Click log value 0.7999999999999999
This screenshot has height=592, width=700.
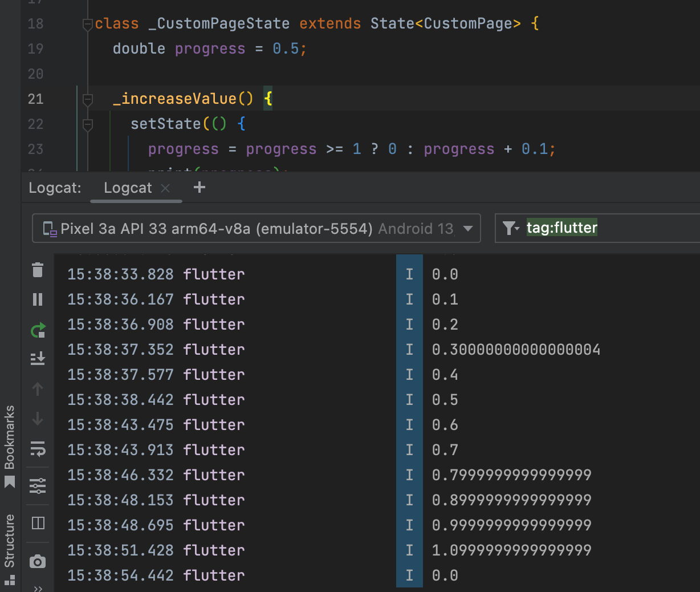(x=511, y=475)
